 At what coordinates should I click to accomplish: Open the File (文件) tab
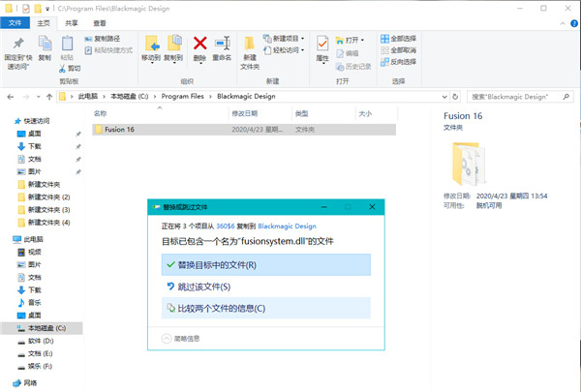click(15, 23)
